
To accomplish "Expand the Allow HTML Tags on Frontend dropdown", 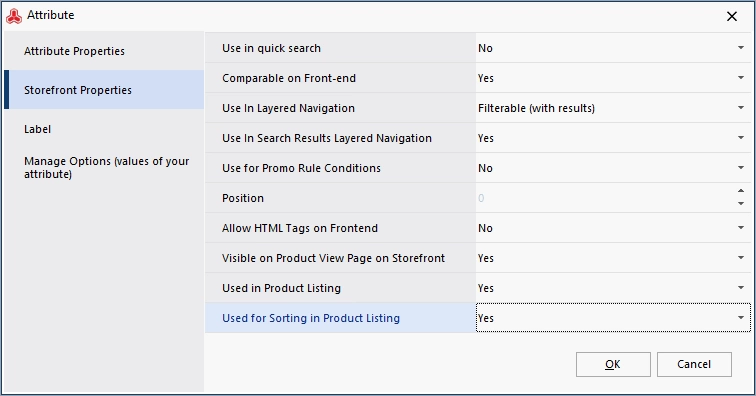I will (x=741, y=228).
